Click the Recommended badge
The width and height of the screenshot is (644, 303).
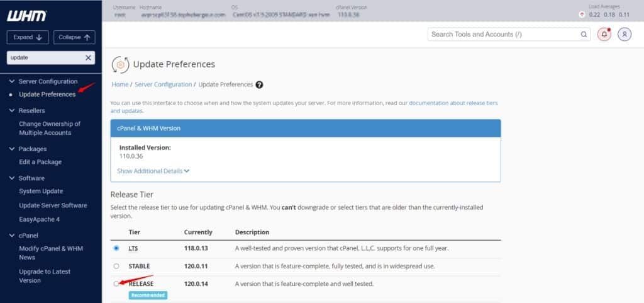(148, 295)
